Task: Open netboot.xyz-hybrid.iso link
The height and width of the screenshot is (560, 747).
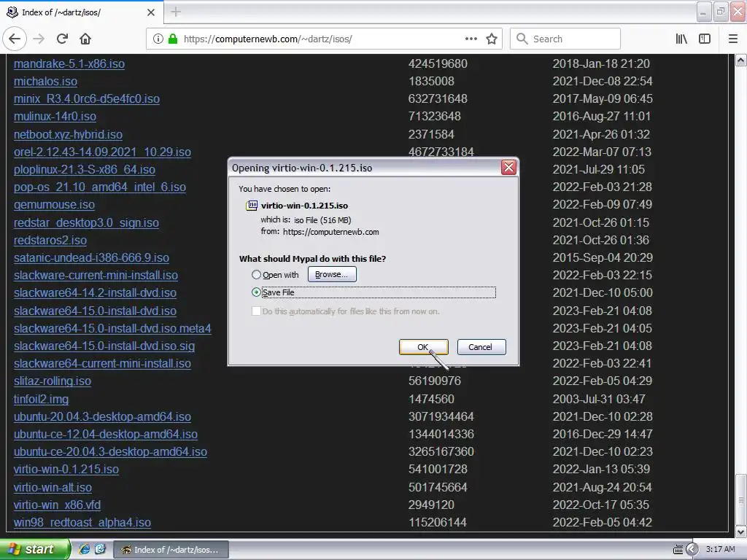Action: 68,135
